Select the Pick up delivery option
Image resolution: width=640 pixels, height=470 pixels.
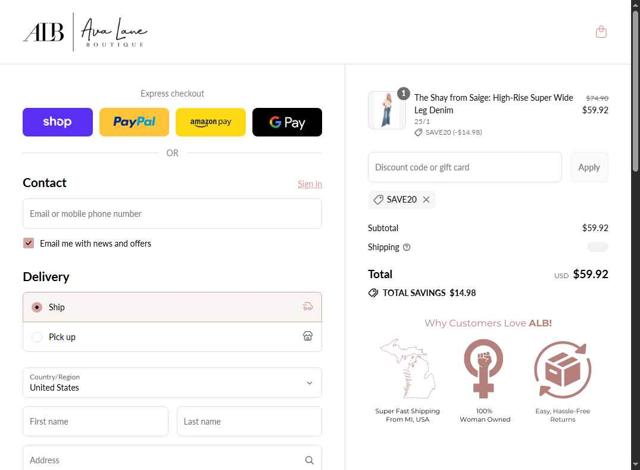172,337
